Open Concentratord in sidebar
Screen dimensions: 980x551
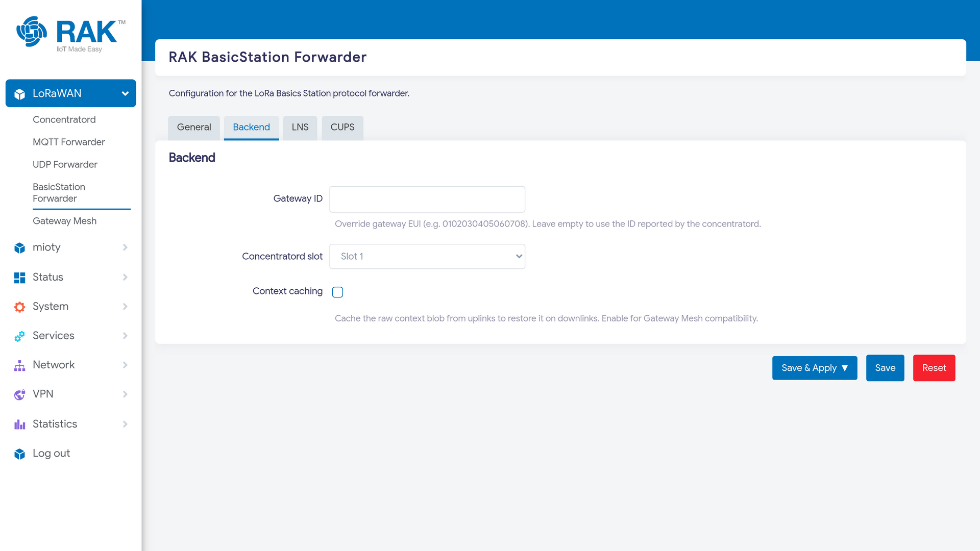(x=64, y=119)
